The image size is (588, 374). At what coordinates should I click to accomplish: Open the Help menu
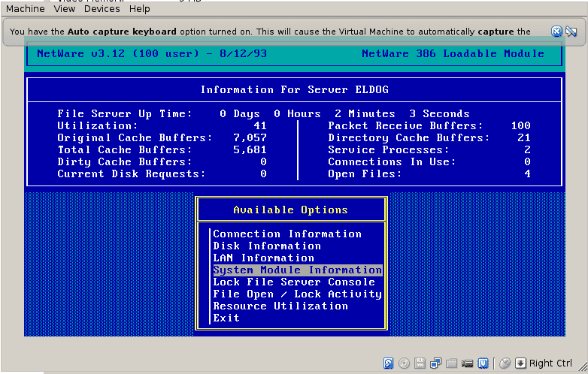[x=140, y=8]
